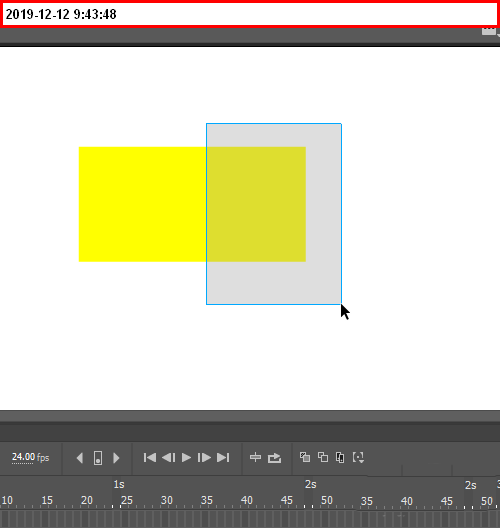The width and height of the screenshot is (500, 528).
Task: Click the insert keyframe icon
Action: [x=98, y=458]
